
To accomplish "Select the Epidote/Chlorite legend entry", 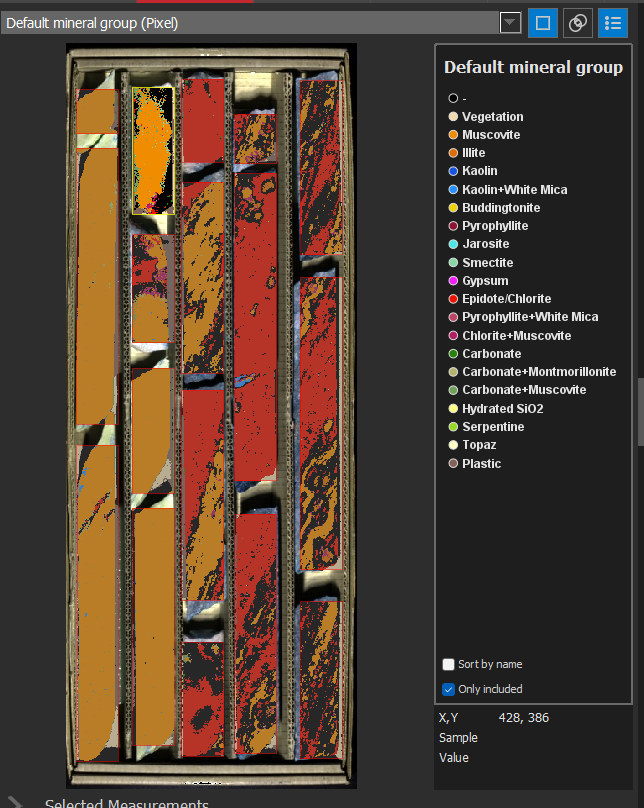I will click(x=506, y=299).
